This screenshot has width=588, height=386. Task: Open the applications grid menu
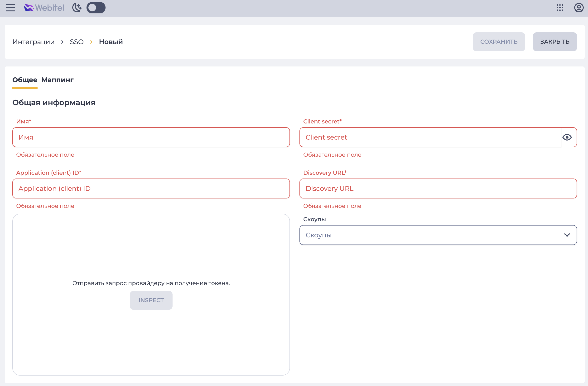(x=560, y=8)
